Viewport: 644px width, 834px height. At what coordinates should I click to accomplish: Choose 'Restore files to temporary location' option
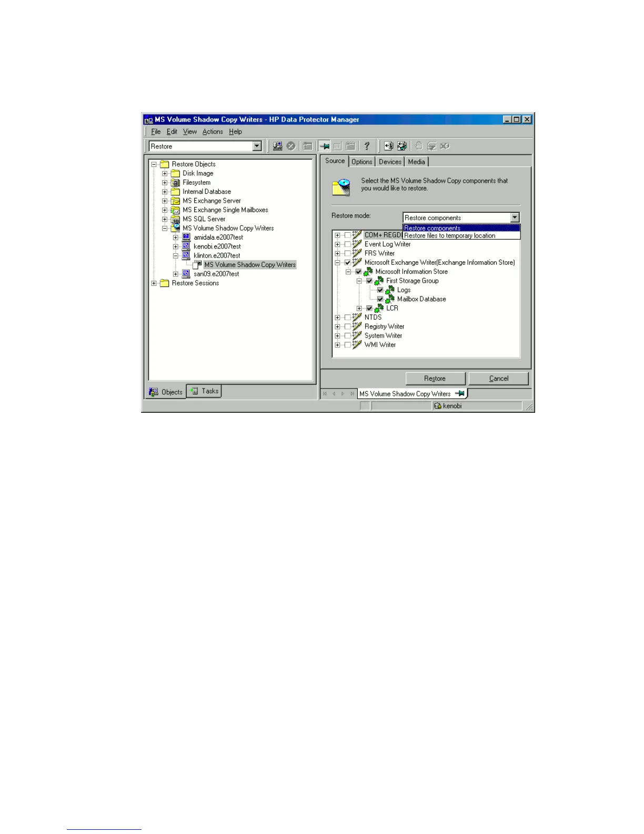pyautogui.click(x=461, y=236)
